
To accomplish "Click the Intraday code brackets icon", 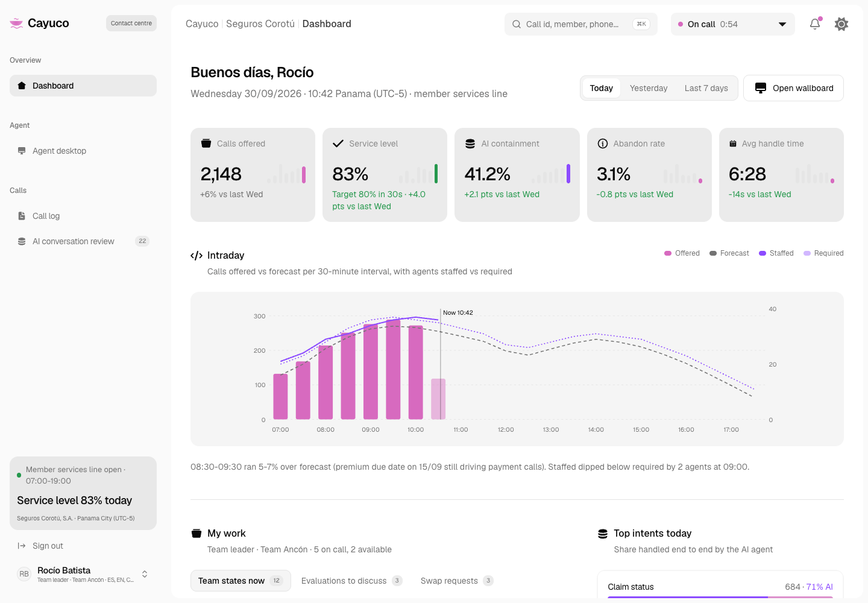I will click(x=197, y=256).
